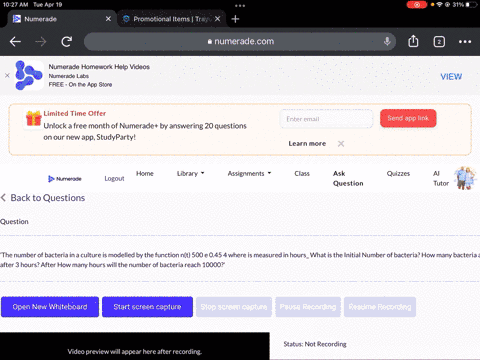Reload the page with the refresh icon
Screen dimensions: 480x360
point(67,42)
